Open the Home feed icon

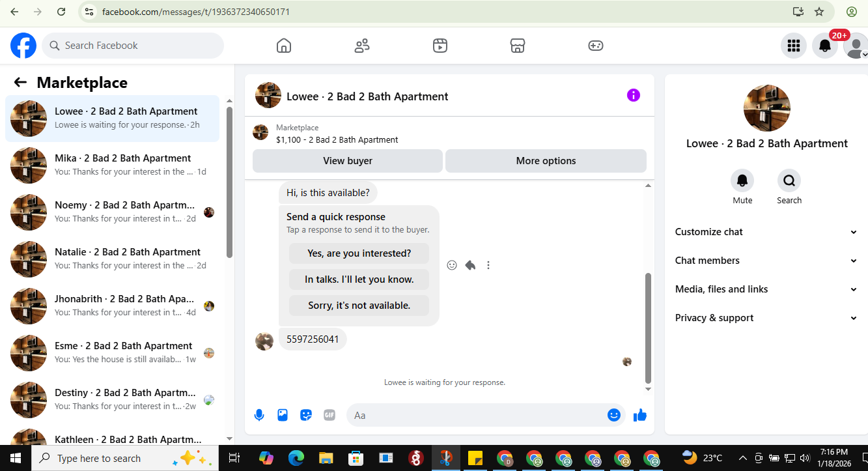[x=284, y=46]
